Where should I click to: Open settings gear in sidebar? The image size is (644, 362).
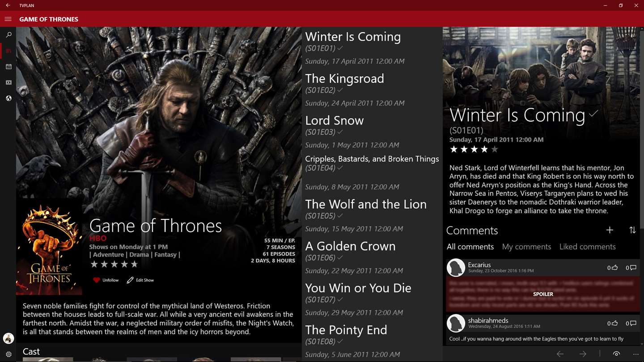pyautogui.click(x=8, y=354)
